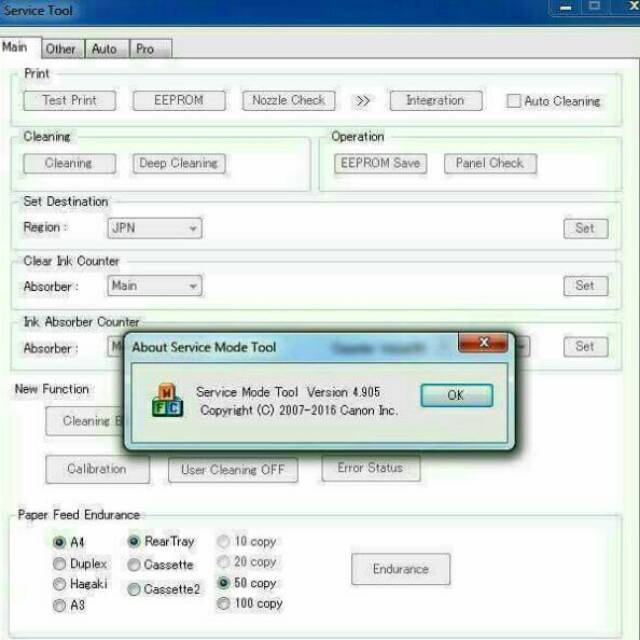Open the Ink Absorber Counter Absorber dropdown
This screenshot has height=640, width=640.
(115, 348)
